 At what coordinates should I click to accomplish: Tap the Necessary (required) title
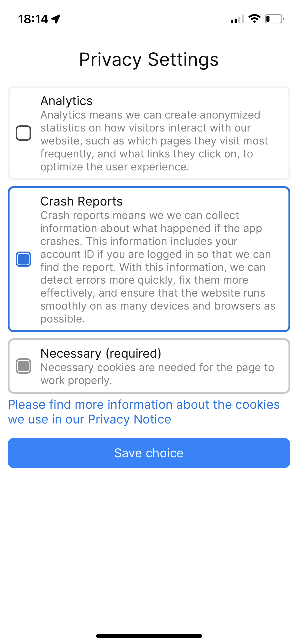point(101,353)
